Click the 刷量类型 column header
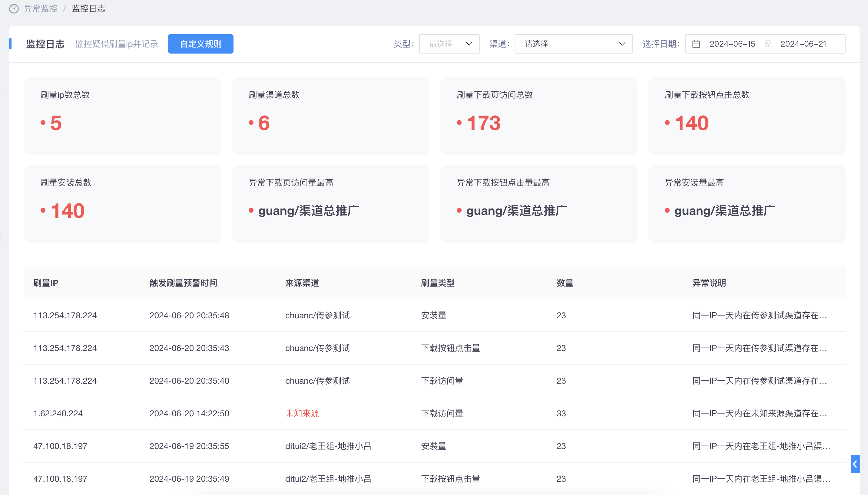The height and width of the screenshot is (495, 868). pyautogui.click(x=438, y=283)
